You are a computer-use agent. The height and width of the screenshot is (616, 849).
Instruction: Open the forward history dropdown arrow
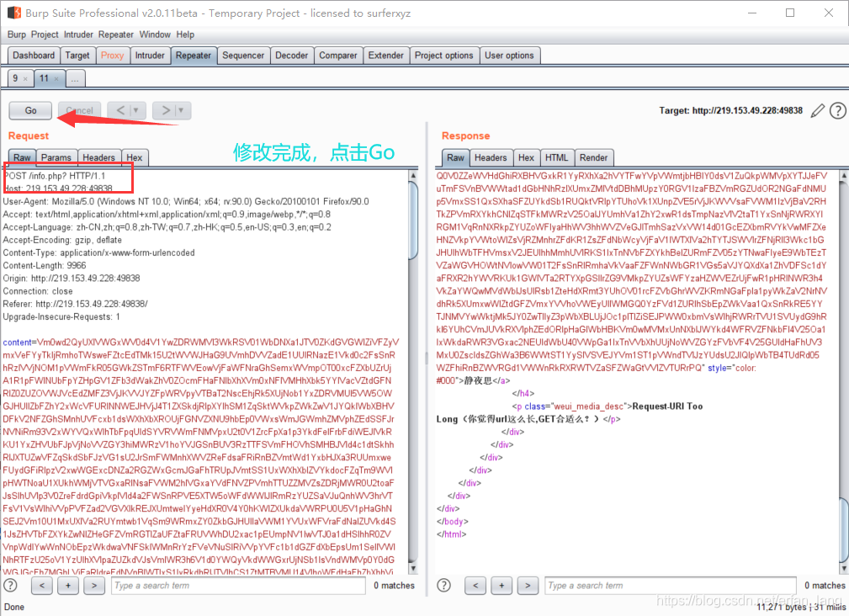183,110
